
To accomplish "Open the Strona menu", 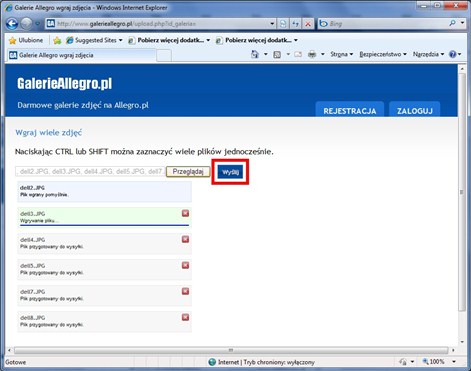I will [341, 54].
